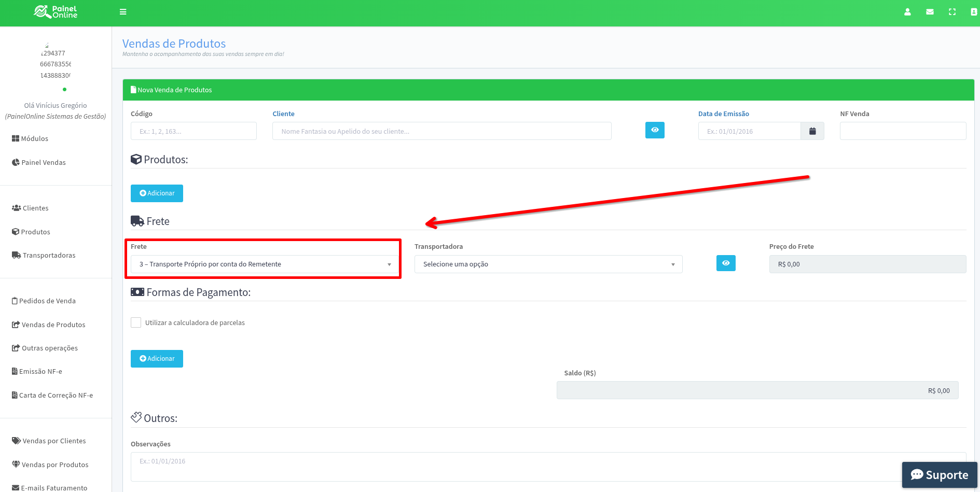Expand the Transportadora selection dropdown
This screenshot has height=492, width=980.
click(548, 264)
